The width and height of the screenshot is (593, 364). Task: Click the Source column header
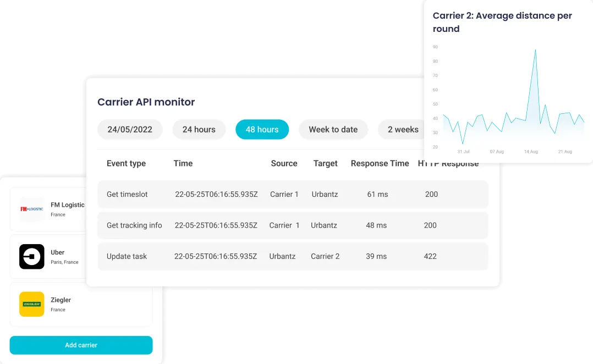(x=284, y=163)
